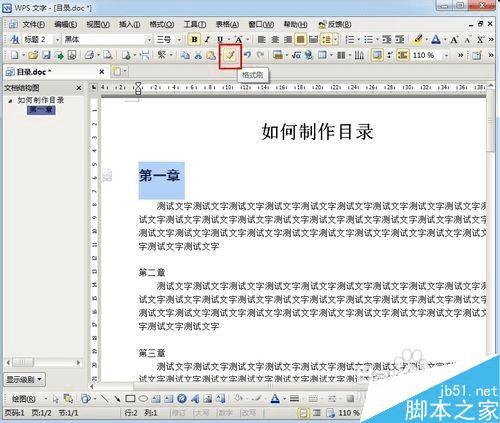Screen dimensions: 500x423
Task: Cut the selection with the scissors icon
Action: tap(198, 55)
